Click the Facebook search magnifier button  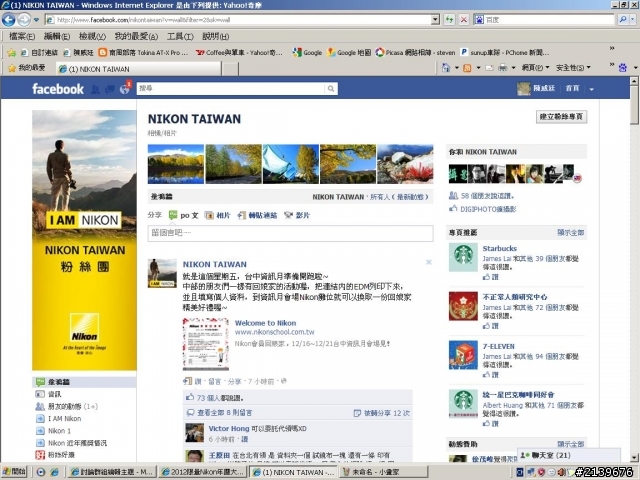pos(331,89)
